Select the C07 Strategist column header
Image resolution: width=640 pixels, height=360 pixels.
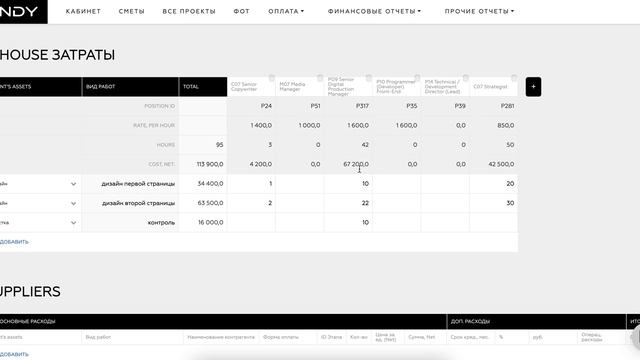(x=494, y=87)
